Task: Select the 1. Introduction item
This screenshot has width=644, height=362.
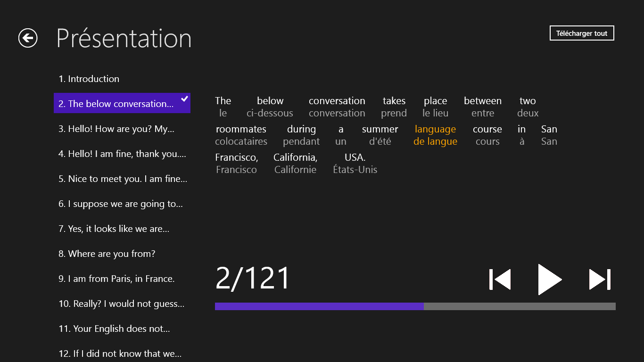Action: pos(89,79)
